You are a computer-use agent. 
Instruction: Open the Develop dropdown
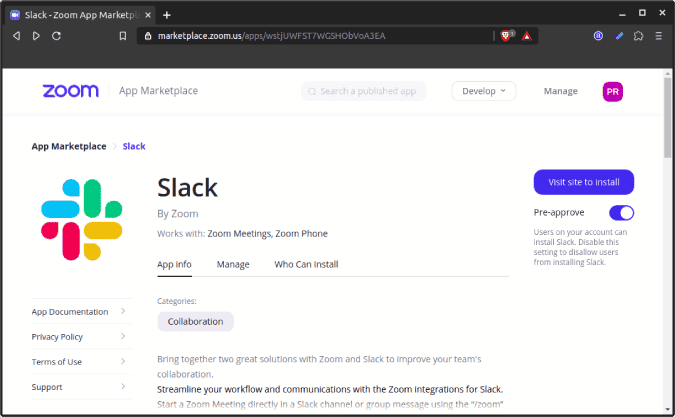pyautogui.click(x=483, y=91)
